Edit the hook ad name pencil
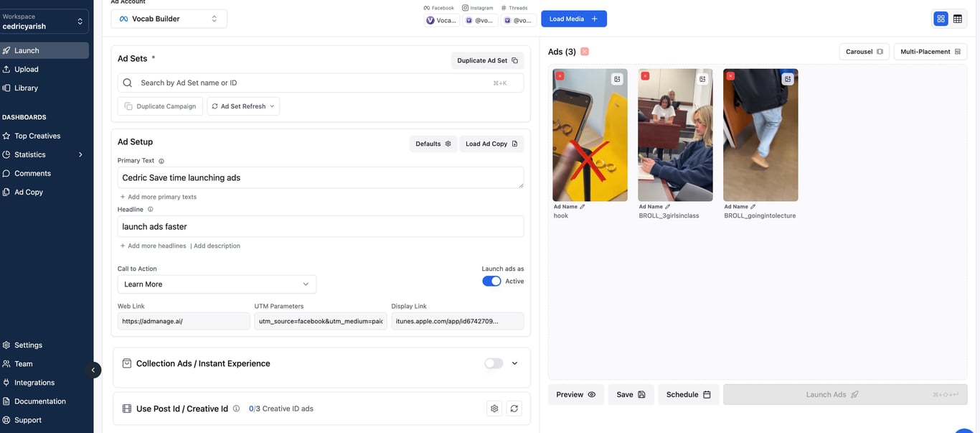The image size is (980, 433). click(x=582, y=207)
